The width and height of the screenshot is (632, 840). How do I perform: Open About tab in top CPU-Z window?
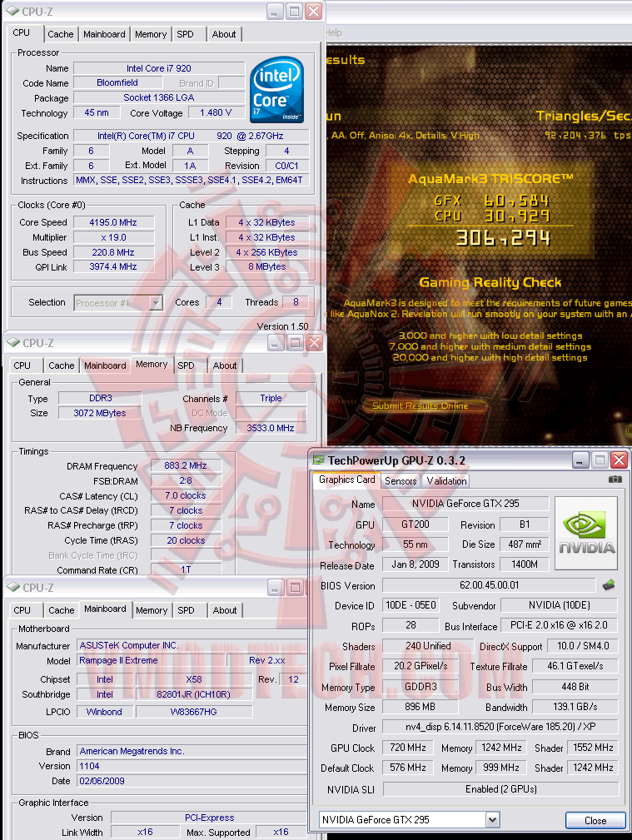tap(223, 34)
